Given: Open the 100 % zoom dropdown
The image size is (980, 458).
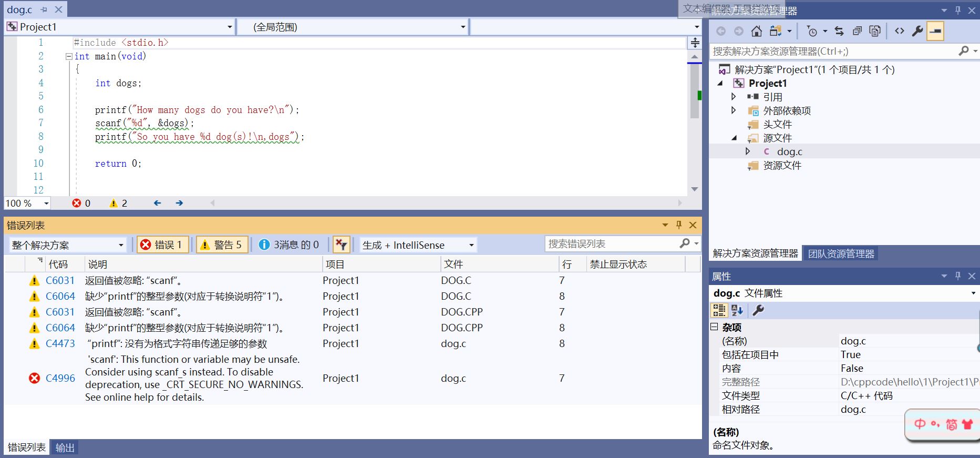Looking at the screenshot, I should (x=46, y=203).
